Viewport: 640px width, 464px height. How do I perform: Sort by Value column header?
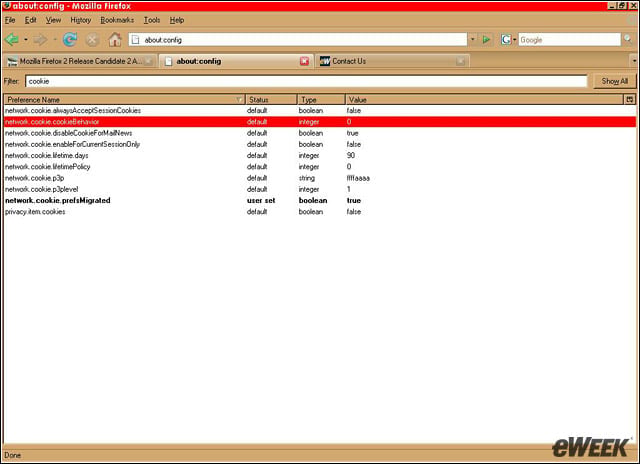(484, 100)
